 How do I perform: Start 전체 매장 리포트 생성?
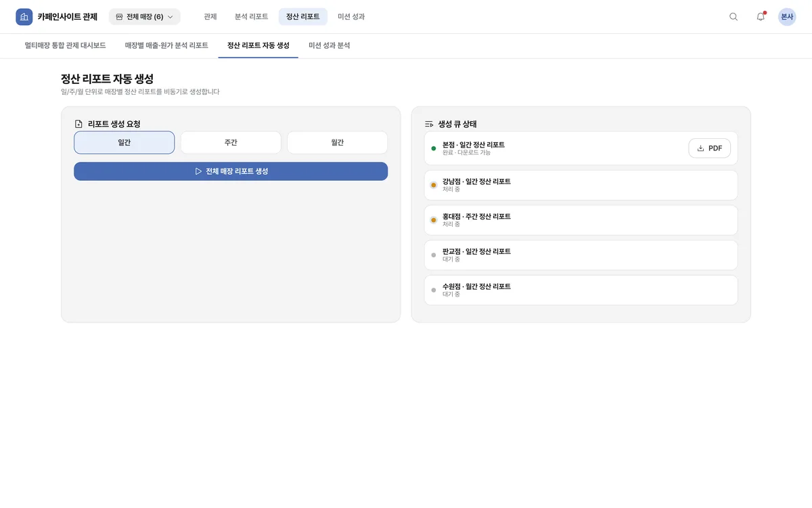click(x=231, y=171)
